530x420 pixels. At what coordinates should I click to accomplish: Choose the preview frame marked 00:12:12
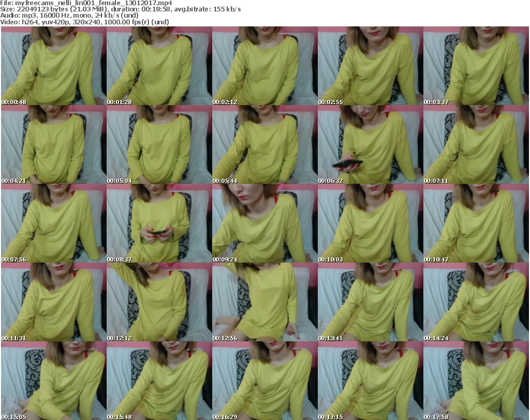[159, 302]
